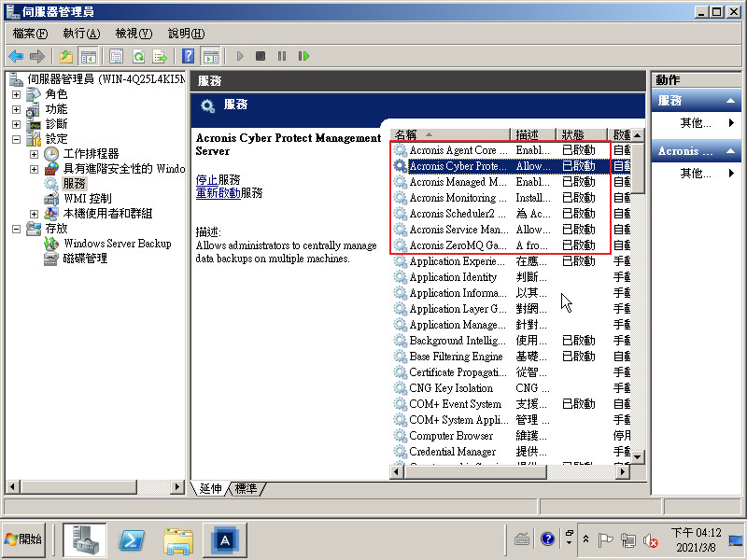Open 其他 actions under Acronis section
Screen dimensions: 747x560
pyautogui.click(x=696, y=174)
